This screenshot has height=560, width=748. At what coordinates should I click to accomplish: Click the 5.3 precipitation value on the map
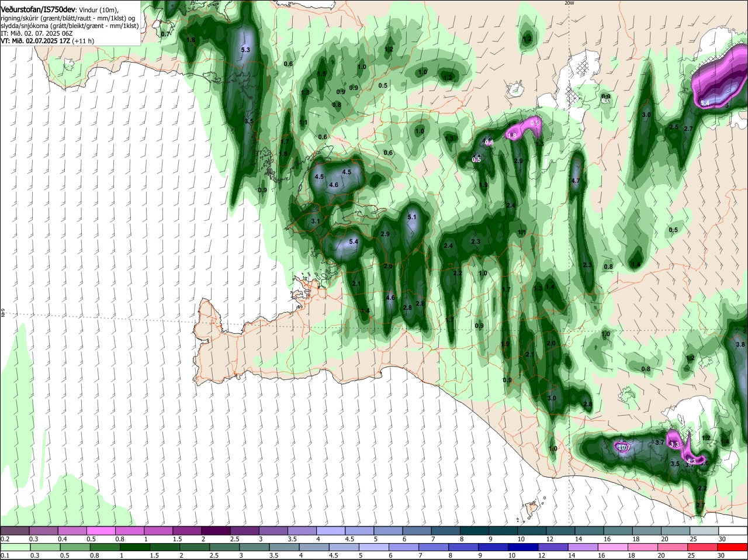tap(245, 50)
